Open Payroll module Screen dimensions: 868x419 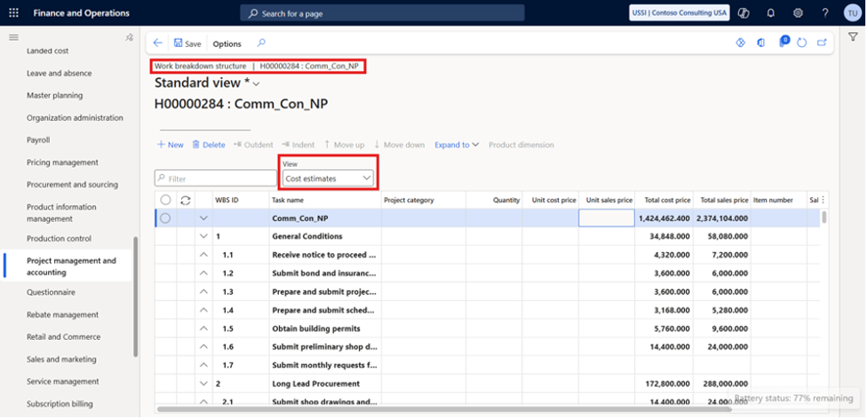pyautogui.click(x=38, y=140)
